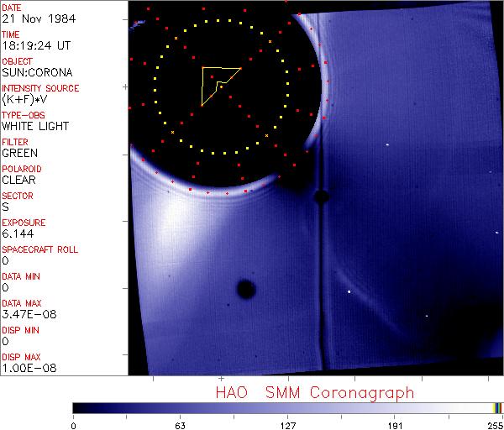Click the 'WHITE LIGHT' observation type

(x=35, y=127)
